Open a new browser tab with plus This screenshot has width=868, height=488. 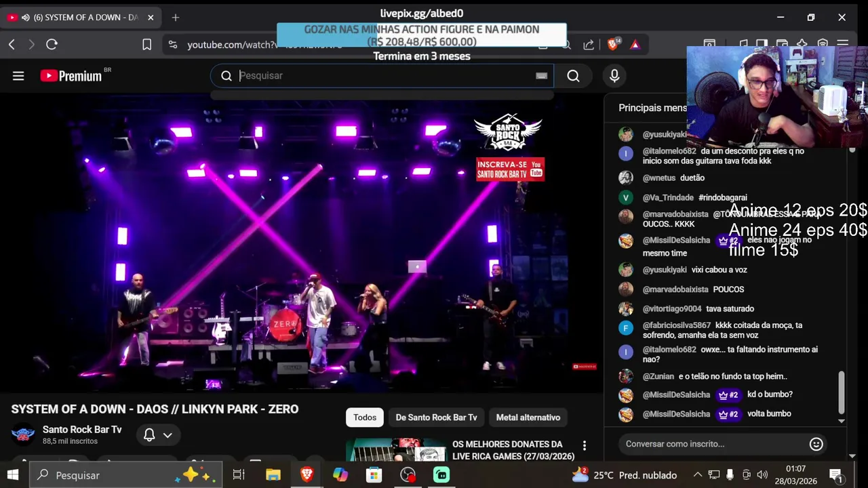(176, 18)
